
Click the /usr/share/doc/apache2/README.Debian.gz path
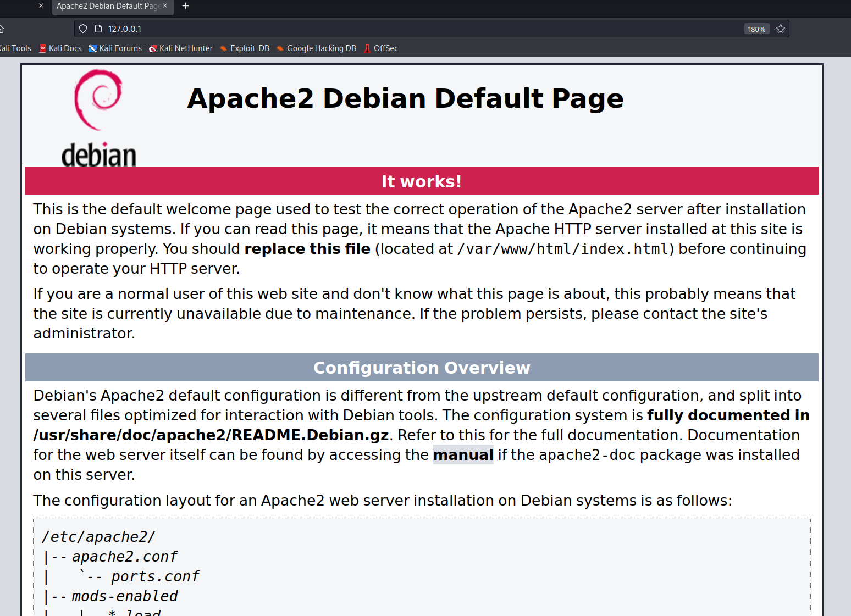tap(211, 435)
